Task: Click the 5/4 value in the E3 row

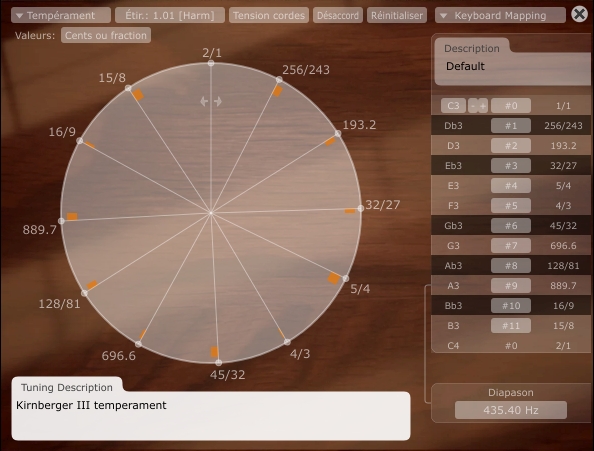Action: tap(563, 186)
